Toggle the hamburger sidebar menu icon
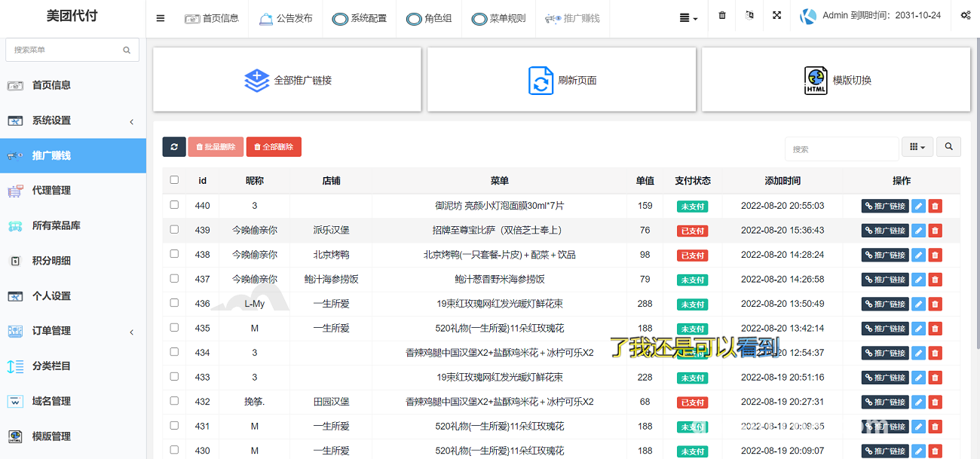The image size is (980, 459). click(161, 18)
